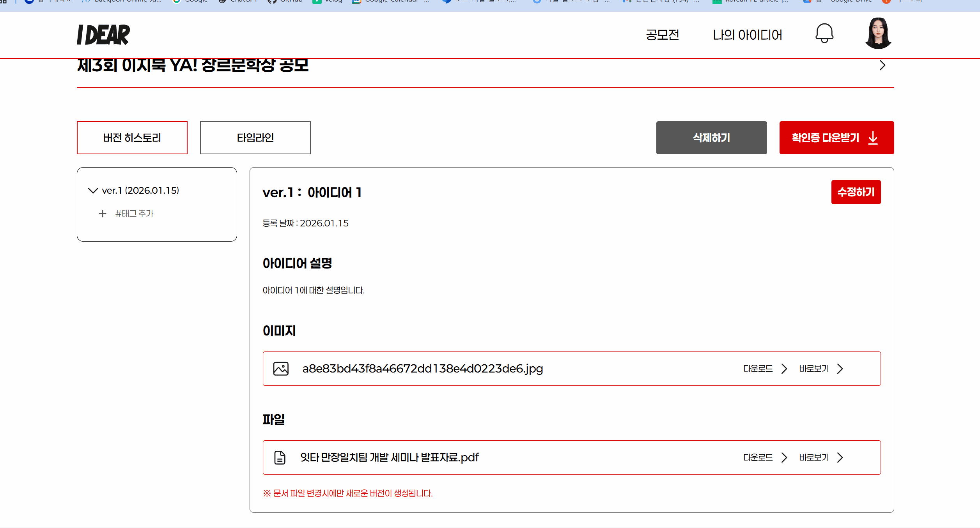
Task: Collapse the ver.1 (2026.01.15) entry
Action: [93, 191]
